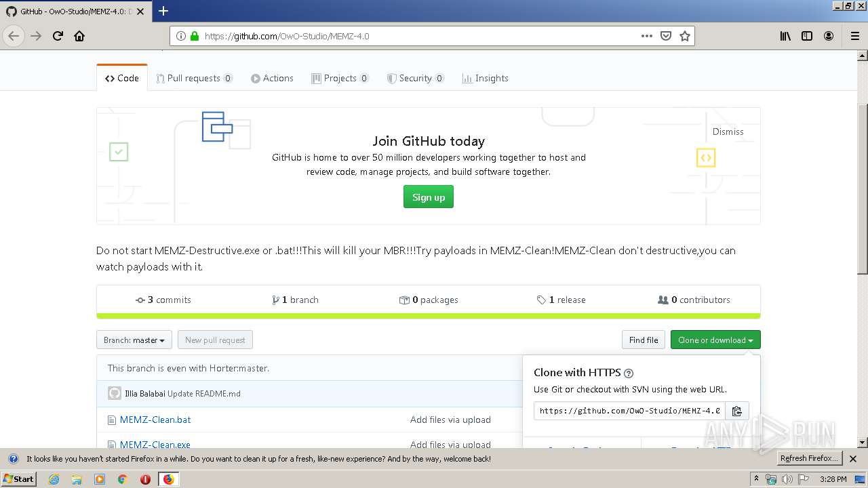The width and height of the screenshot is (868, 488).
Task: Open the MEMZ-Clean.exe file
Action: coord(155,445)
